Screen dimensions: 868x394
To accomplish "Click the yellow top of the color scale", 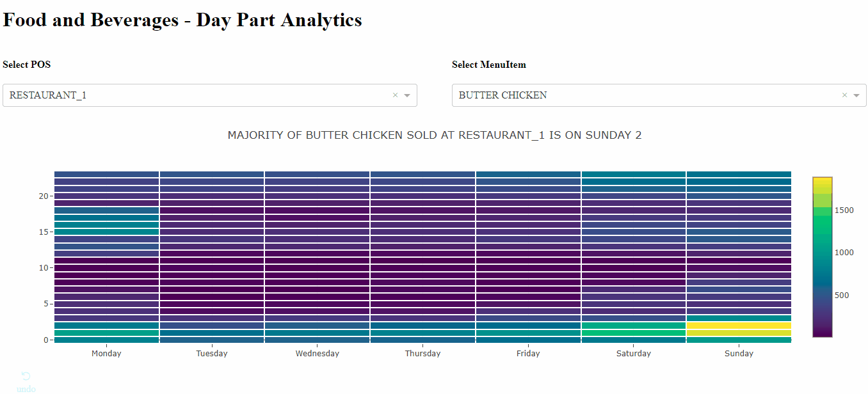I will (x=823, y=181).
